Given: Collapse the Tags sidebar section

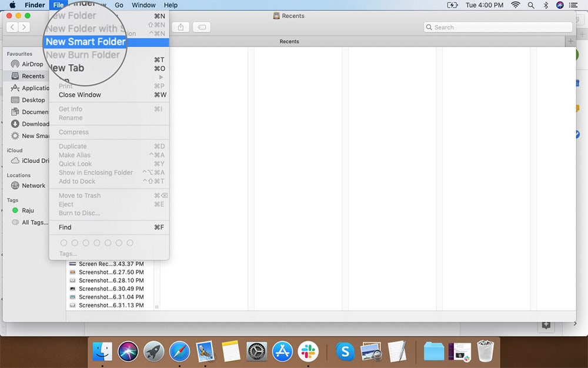Looking at the screenshot, I should click(x=13, y=200).
